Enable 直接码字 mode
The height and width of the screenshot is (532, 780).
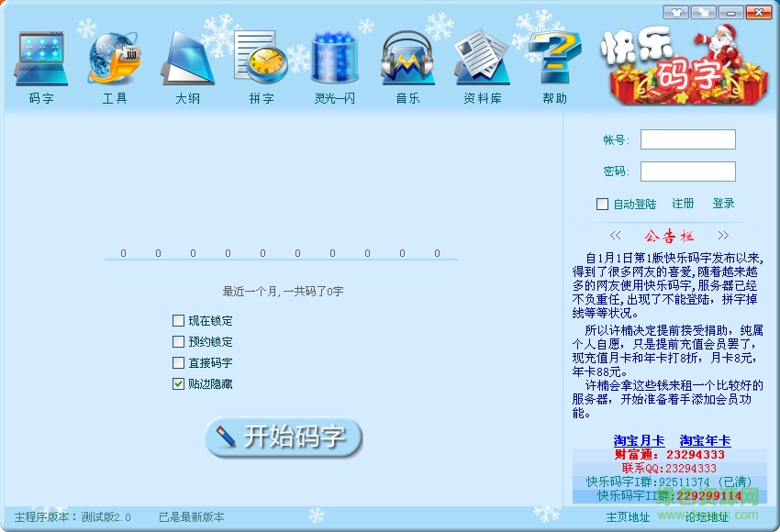179,361
